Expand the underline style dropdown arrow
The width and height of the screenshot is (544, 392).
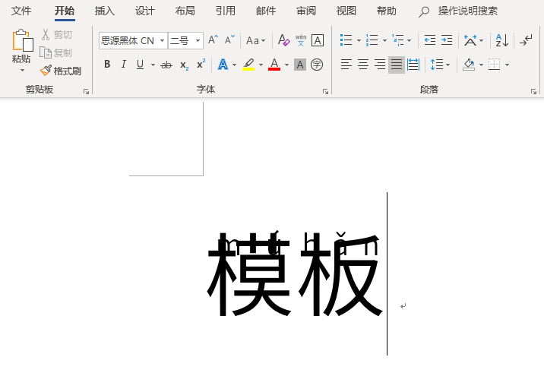pos(153,65)
